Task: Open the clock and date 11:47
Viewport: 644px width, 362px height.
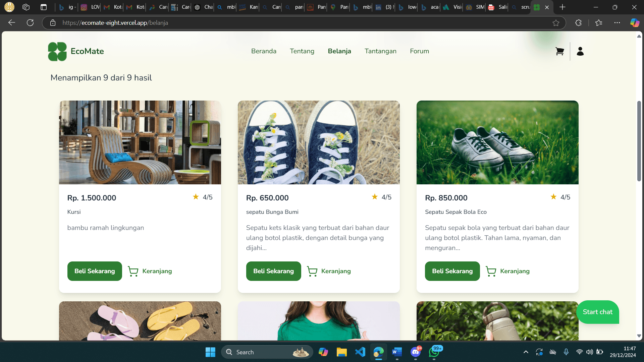Action: click(623, 352)
